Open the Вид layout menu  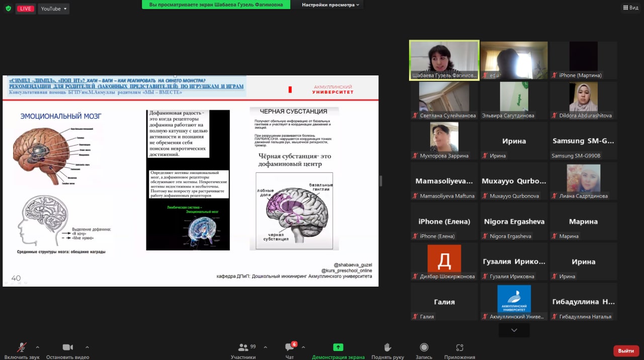pos(630,8)
